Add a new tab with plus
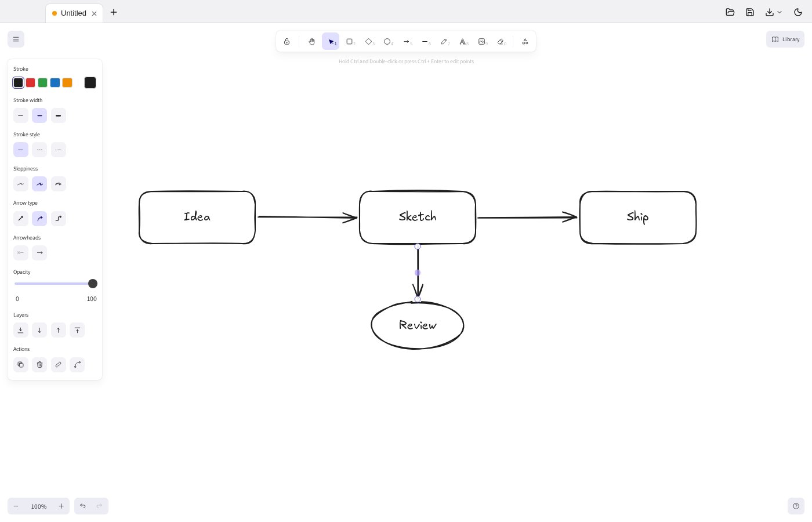 (114, 12)
